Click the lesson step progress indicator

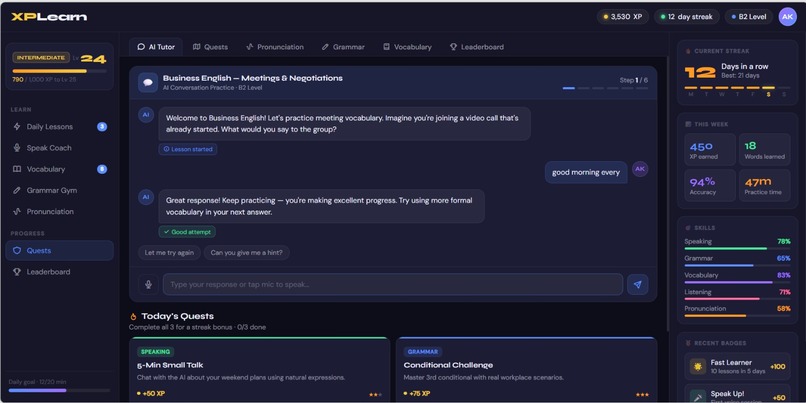[605, 88]
